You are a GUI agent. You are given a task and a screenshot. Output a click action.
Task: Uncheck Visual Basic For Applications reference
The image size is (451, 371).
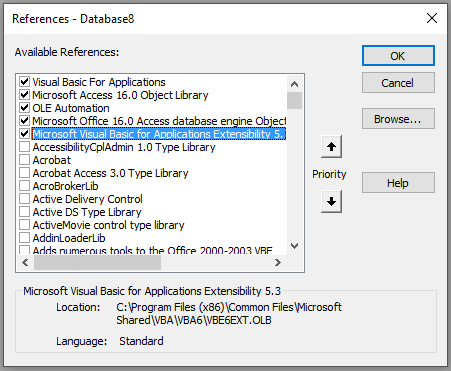coord(24,82)
